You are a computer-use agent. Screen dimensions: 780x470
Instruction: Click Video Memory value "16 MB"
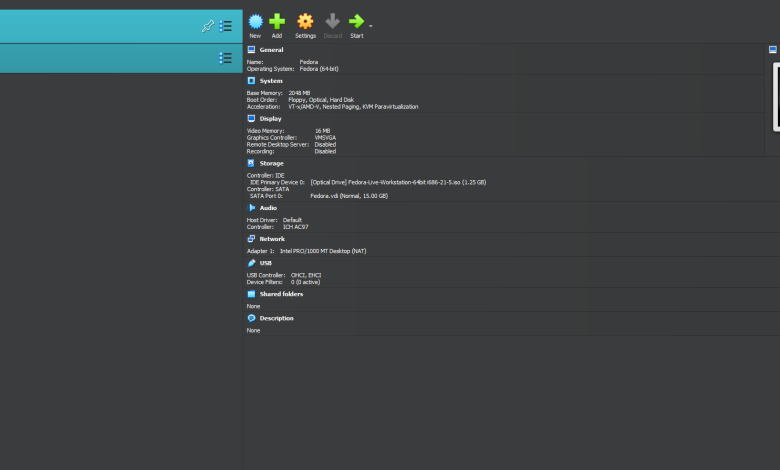(322, 131)
